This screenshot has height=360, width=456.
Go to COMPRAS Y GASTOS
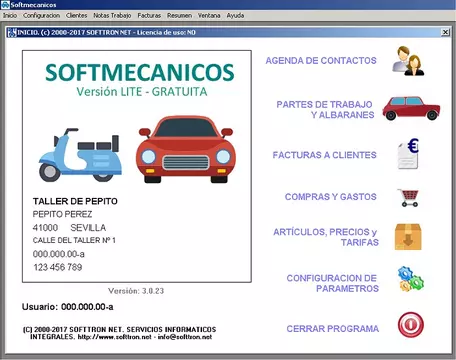coord(331,197)
